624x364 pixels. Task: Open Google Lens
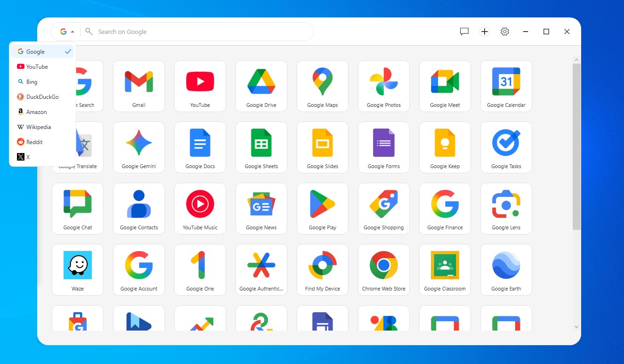pyautogui.click(x=506, y=209)
